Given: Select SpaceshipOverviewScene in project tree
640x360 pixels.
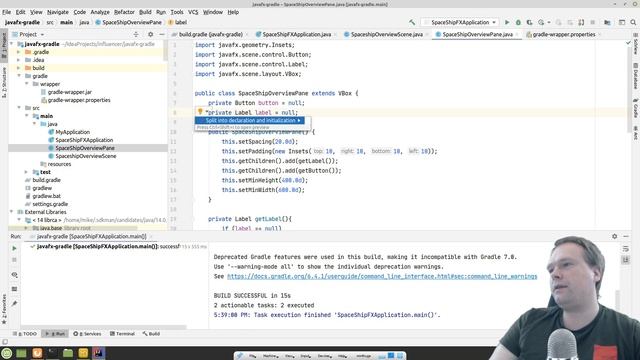Looking at the screenshot, I should pos(86,156).
